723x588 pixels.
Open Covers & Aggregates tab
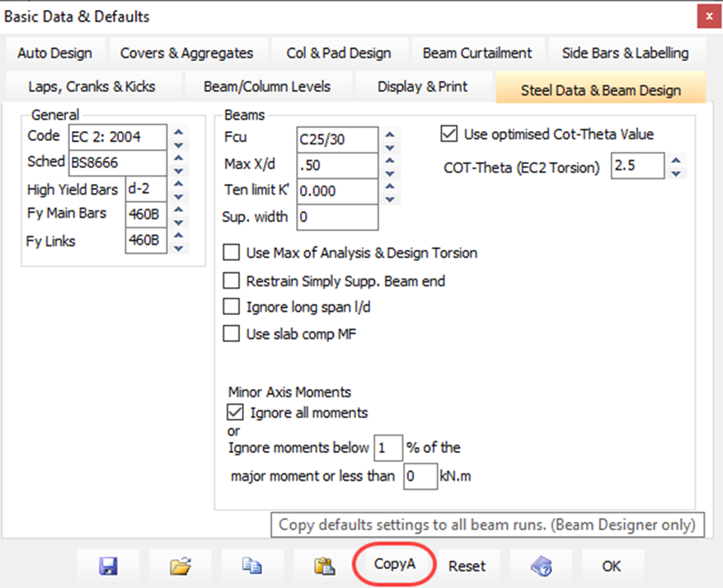[187, 53]
